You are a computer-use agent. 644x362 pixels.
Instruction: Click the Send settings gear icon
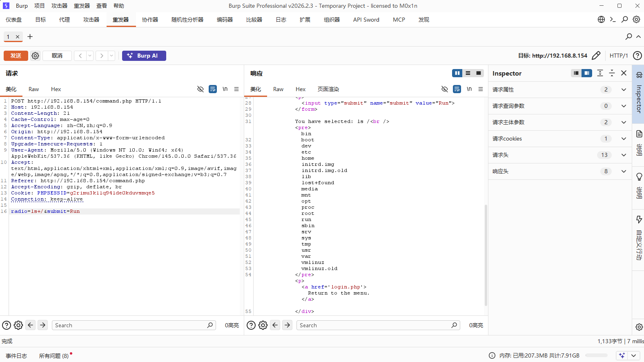[x=36, y=56]
